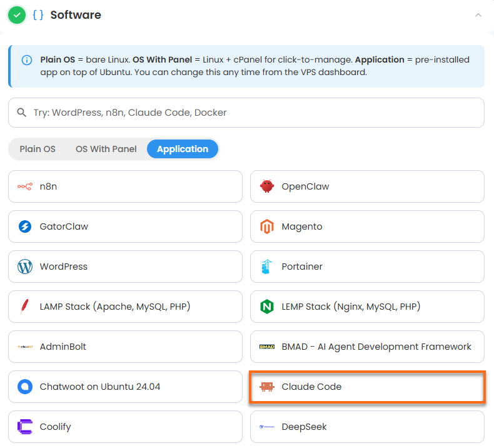Click the Portainer crane icon

point(266,267)
